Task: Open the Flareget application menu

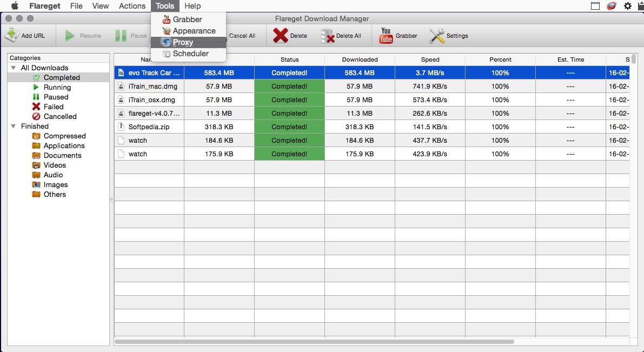Action: (45, 6)
